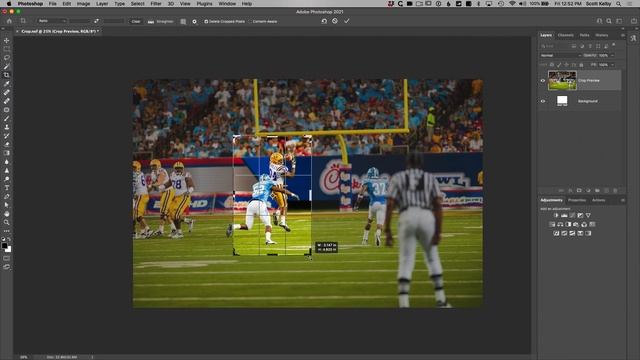Image resolution: width=640 pixels, height=360 pixels.
Task: Select the Hand tool
Action: [7, 213]
